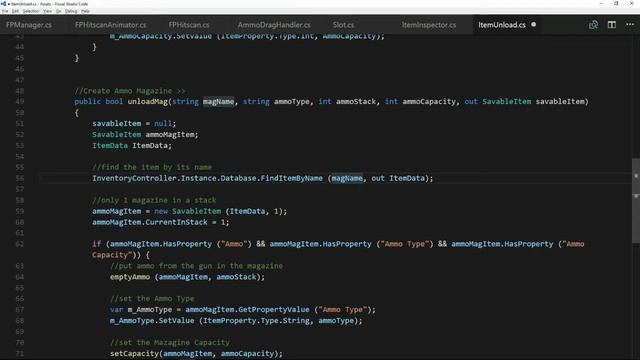Click '//find the item by its name' comment
This screenshot has width=640, height=360.
coord(152,167)
